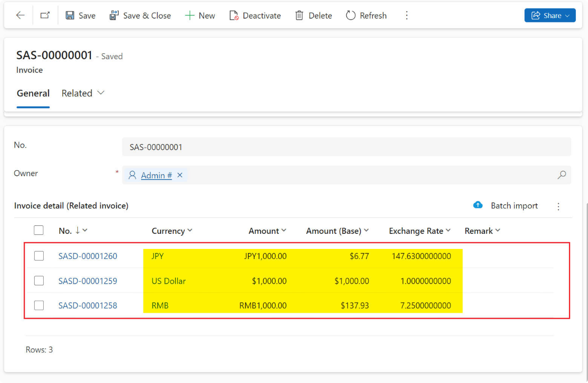Viewport: 588px width, 383px height.
Task: Click the 147.6300000000 exchange rate cell
Action: [421, 256]
